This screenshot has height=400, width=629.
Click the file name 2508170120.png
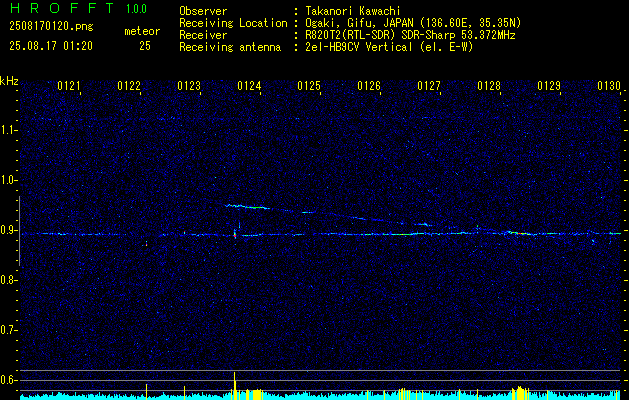click(x=51, y=27)
